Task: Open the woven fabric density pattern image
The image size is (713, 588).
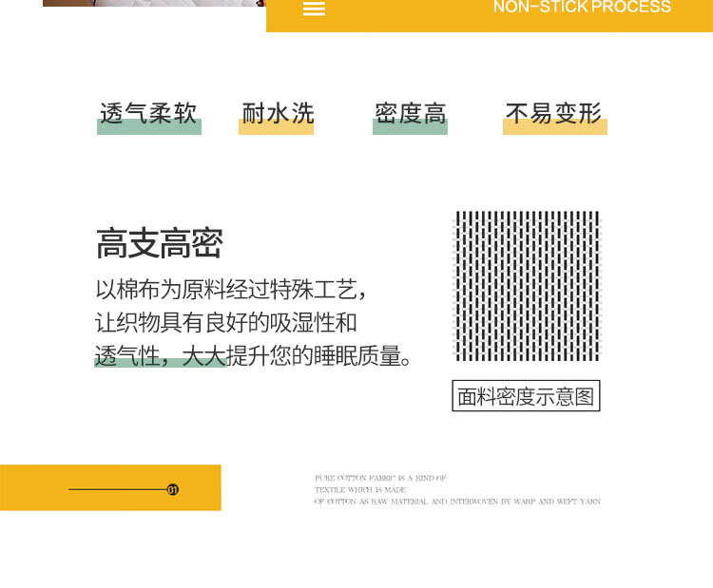Action: (x=527, y=286)
